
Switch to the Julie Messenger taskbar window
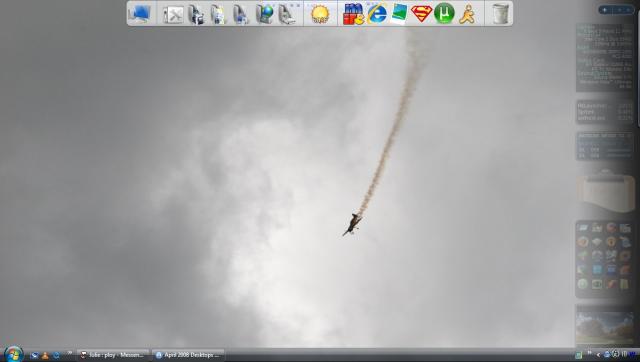(113, 355)
